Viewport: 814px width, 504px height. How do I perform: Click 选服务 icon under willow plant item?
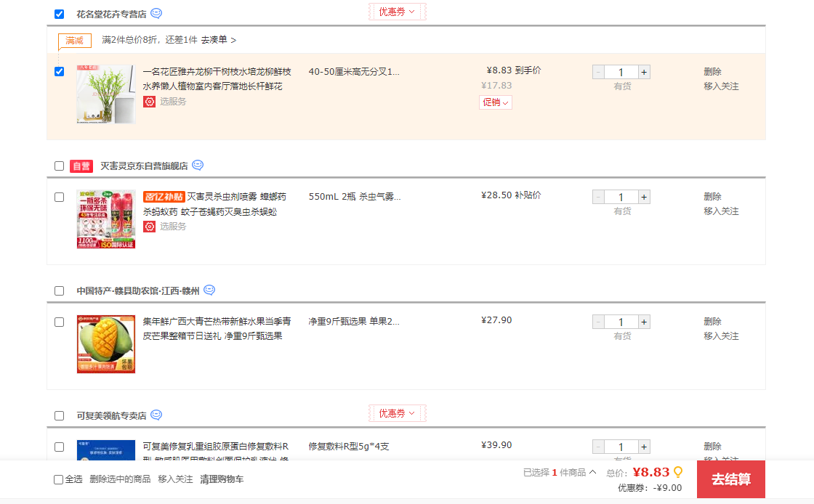tap(149, 102)
